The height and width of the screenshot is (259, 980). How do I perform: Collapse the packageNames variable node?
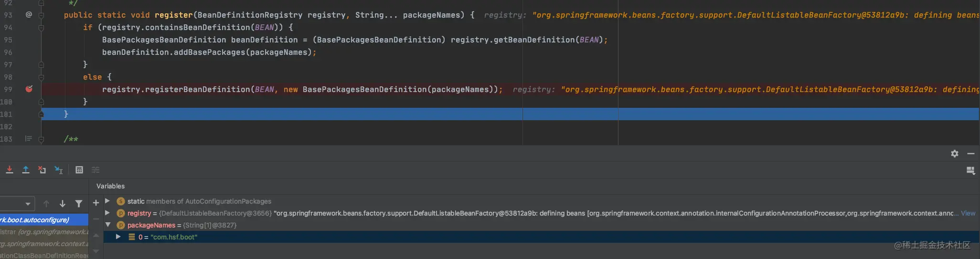[108, 225]
